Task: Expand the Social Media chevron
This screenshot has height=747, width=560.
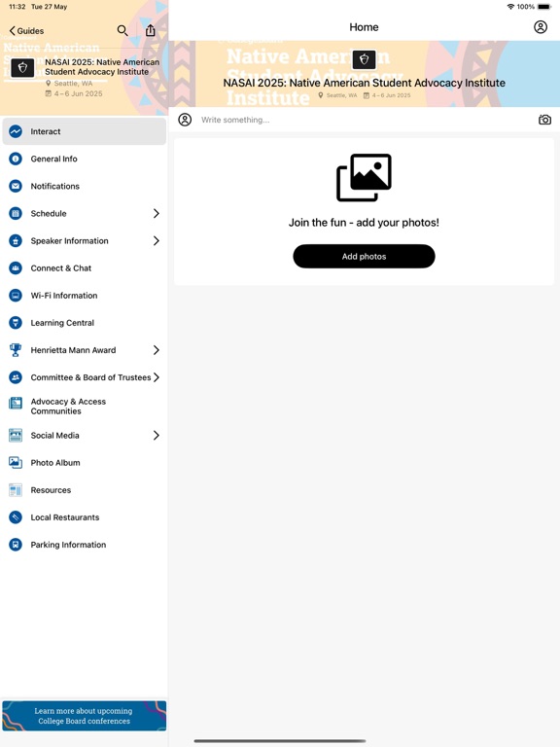Action: [157, 436]
